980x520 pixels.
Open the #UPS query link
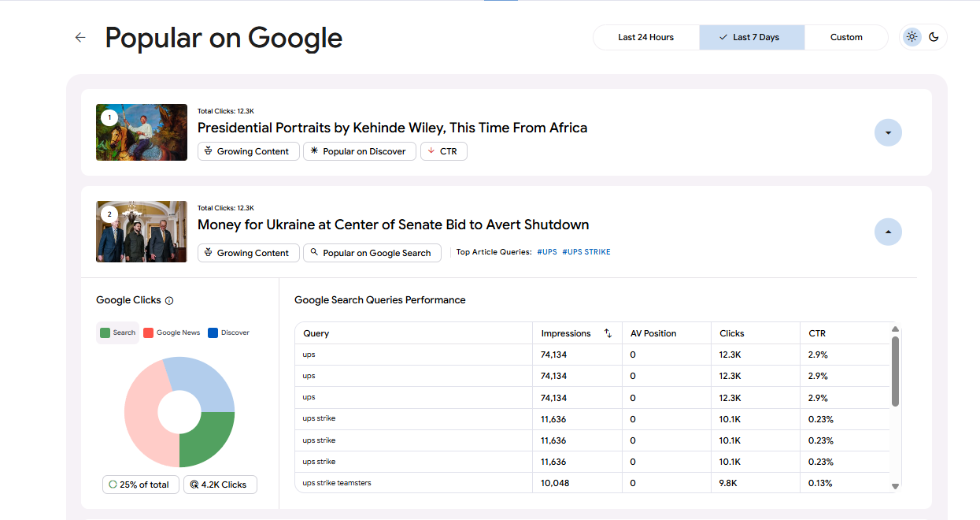click(547, 252)
